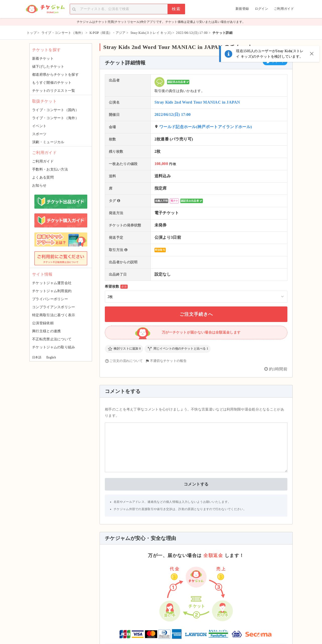Open the ワールド記念ホール venue link

point(206,127)
